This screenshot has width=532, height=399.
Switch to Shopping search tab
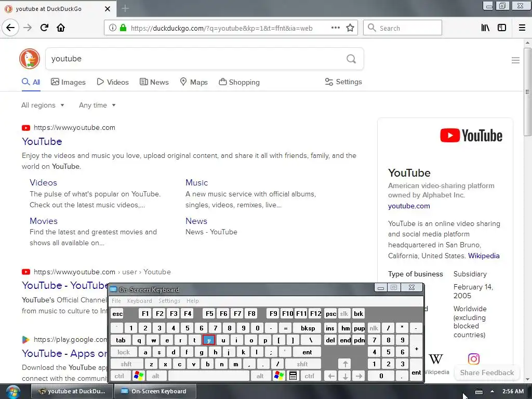pos(239,82)
